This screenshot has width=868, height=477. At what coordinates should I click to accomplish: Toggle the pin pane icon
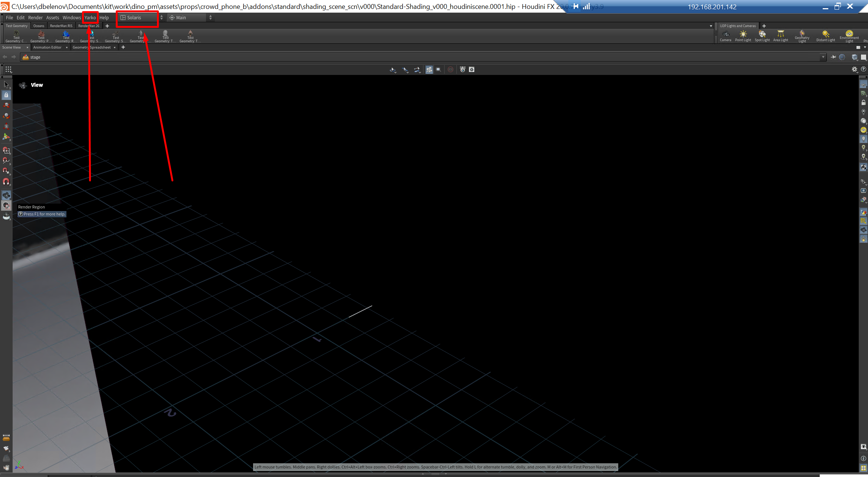pos(833,57)
